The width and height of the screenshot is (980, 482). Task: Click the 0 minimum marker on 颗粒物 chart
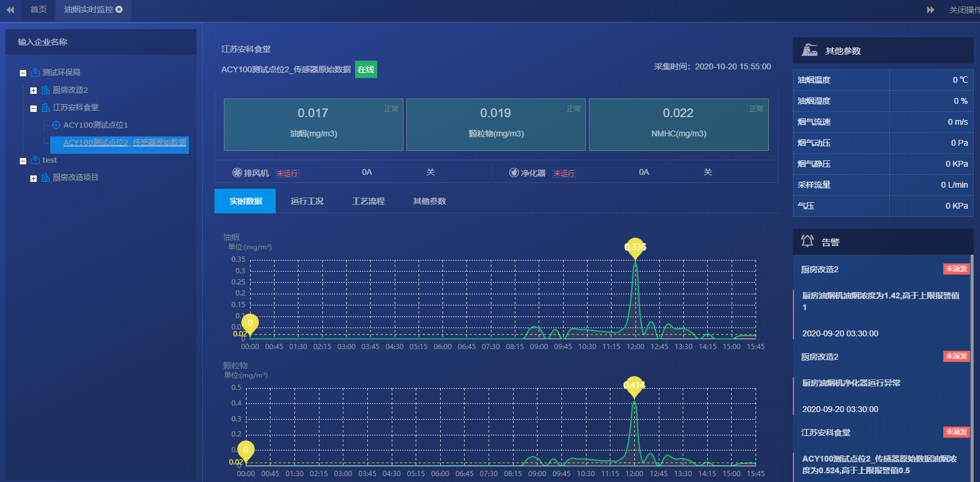[x=246, y=451]
